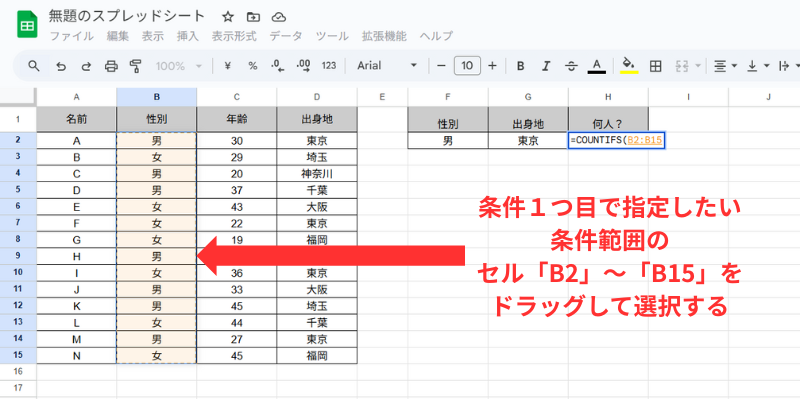Open the zoom 100% dropdown
This screenshot has height=399, width=800.
[x=179, y=66]
